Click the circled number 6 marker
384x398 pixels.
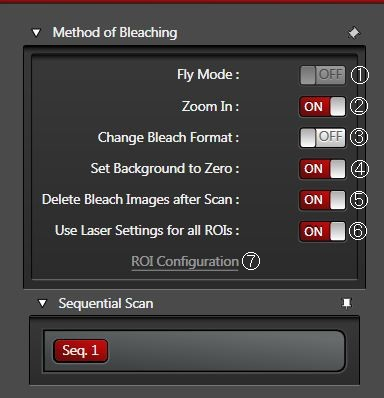[x=358, y=231]
